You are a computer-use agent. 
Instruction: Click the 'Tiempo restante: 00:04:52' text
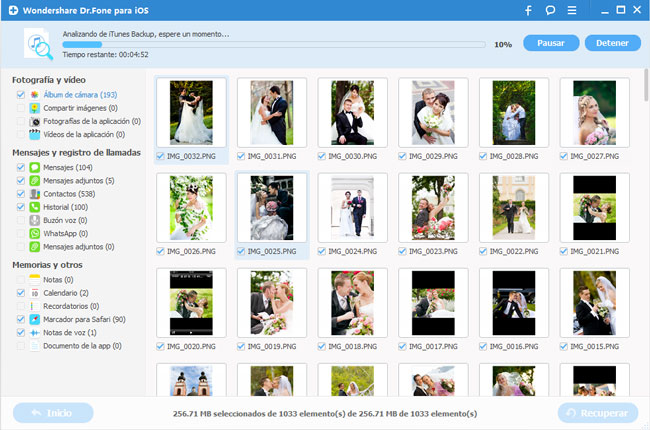pyautogui.click(x=105, y=54)
